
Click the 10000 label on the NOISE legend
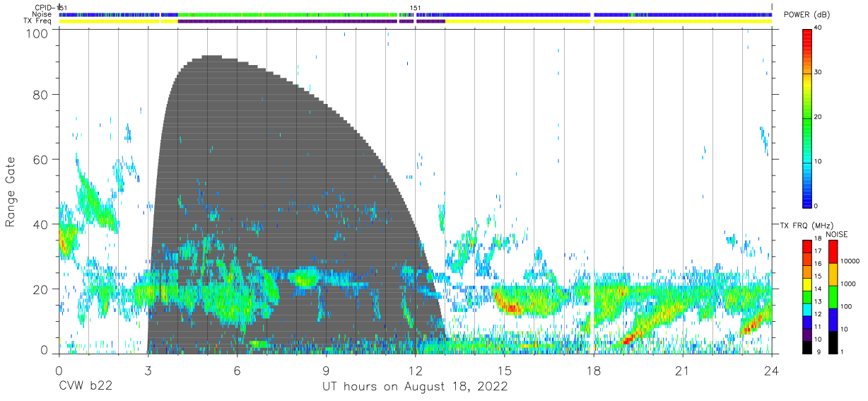[849, 261]
